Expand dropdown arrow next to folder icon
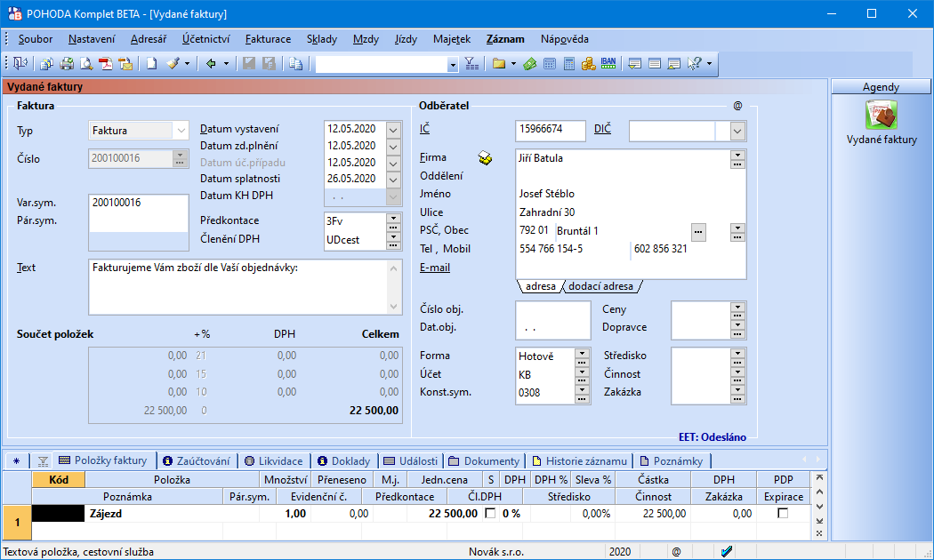Screen dimensions: 934x560 pos(513,64)
